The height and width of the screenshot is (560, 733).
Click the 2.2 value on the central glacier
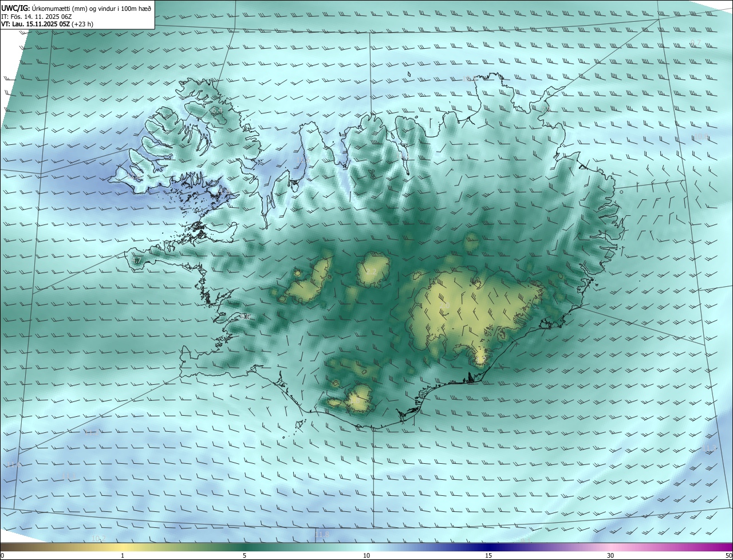click(x=371, y=271)
